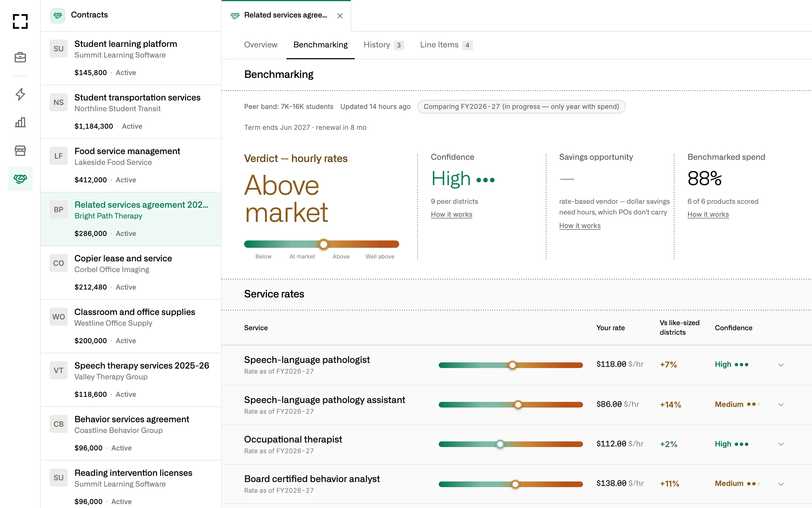Expand the Speech-language pathologist row
Viewport: 812px width, 508px height.
[x=781, y=365]
